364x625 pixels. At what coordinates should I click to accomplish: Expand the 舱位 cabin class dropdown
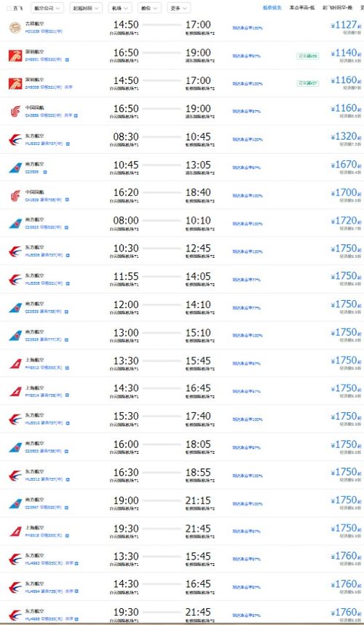[x=149, y=8]
